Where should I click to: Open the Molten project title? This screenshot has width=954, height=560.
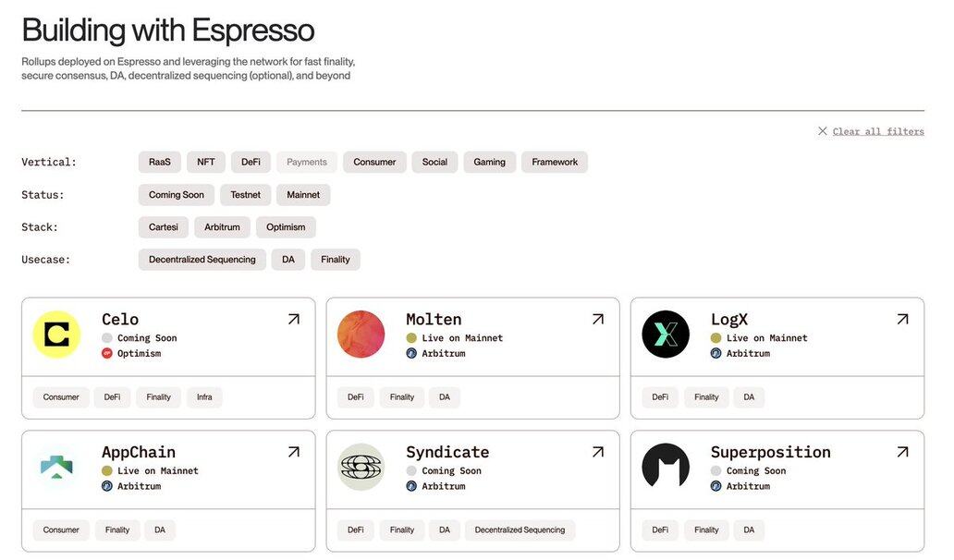tap(434, 320)
